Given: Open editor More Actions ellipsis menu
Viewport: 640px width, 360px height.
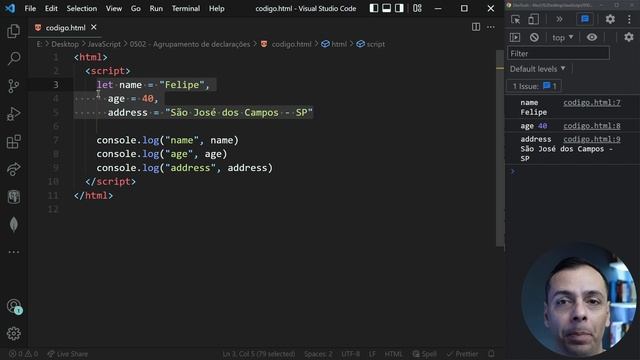Looking at the screenshot, I should pyautogui.click(x=491, y=27).
